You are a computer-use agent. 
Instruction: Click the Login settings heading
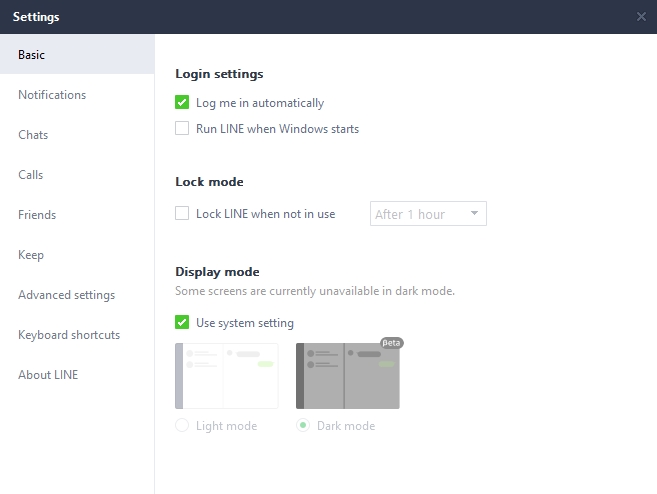click(219, 74)
